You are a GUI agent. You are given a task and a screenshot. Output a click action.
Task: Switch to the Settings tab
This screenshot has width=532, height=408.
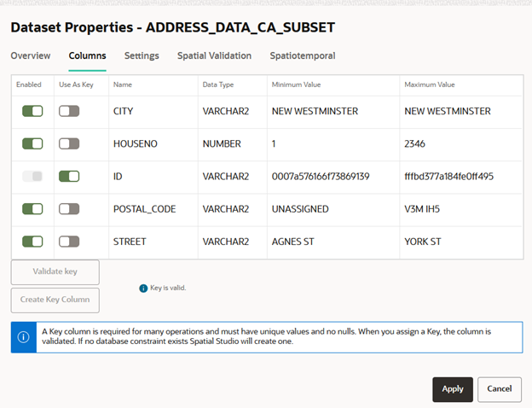[x=142, y=56]
